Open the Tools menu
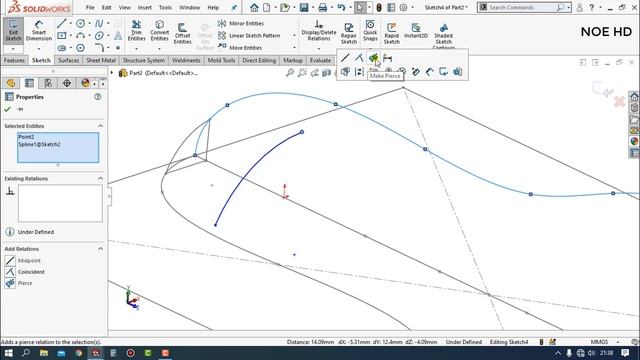 pyautogui.click(x=165, y=7)
